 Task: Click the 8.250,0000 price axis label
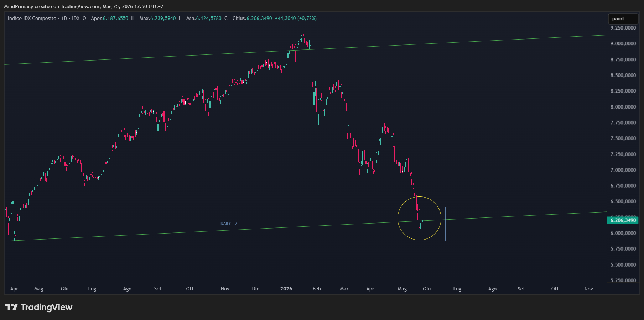[x=623, y=91]
